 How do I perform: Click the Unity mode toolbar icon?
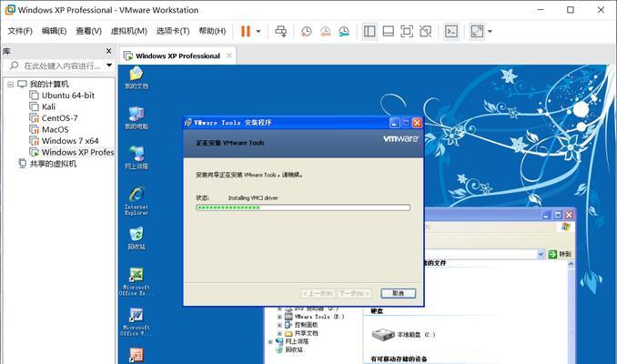(425, 32)
